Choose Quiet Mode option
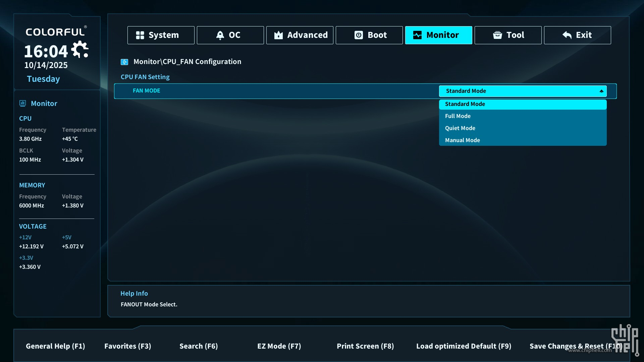 [460, 128]
